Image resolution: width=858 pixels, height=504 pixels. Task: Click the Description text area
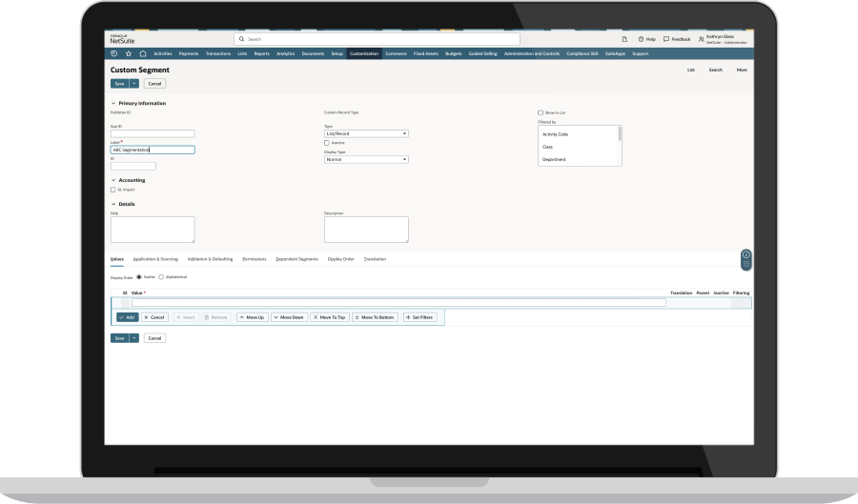point(366,229)
